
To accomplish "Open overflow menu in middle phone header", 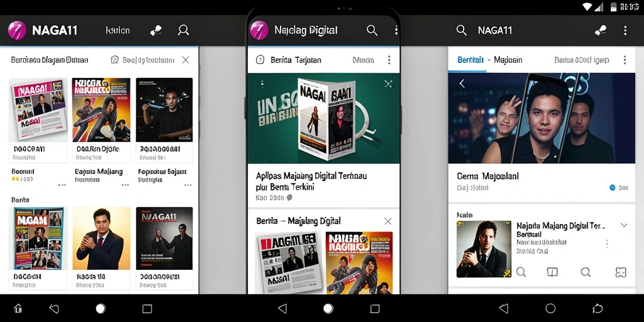I will (396, 30).
